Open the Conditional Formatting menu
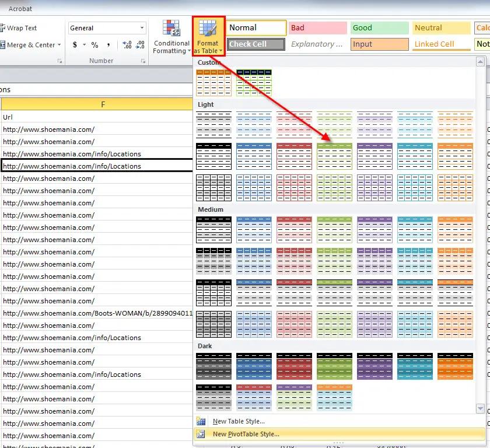490x448 pixels. pyautogui.click(x=171, y=36)
